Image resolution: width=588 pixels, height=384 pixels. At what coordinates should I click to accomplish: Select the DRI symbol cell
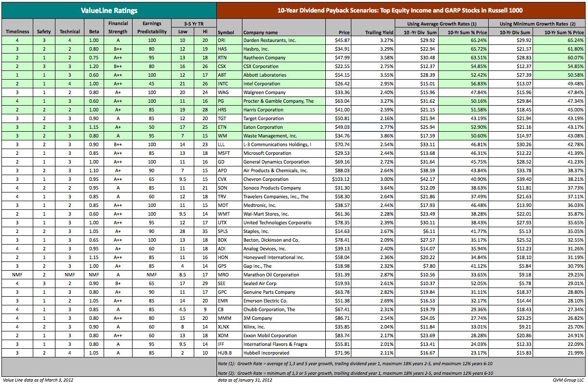[229, 41]
